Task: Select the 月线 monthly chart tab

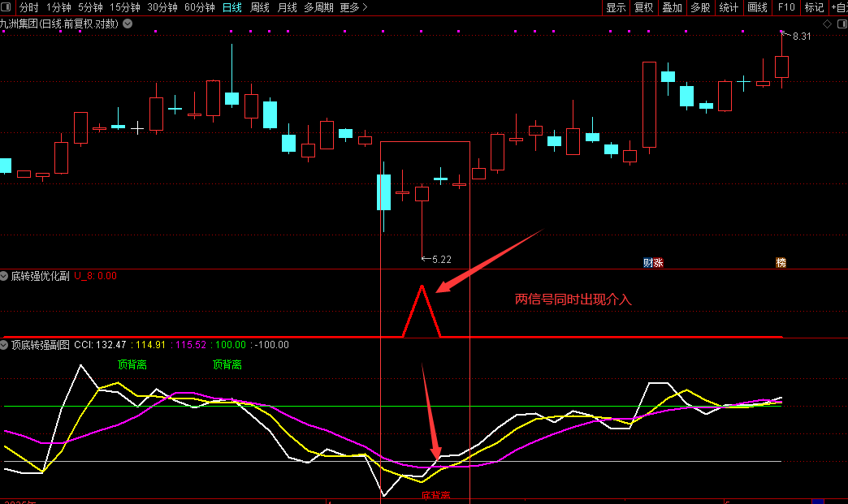Action: click(x=288, y=7)
